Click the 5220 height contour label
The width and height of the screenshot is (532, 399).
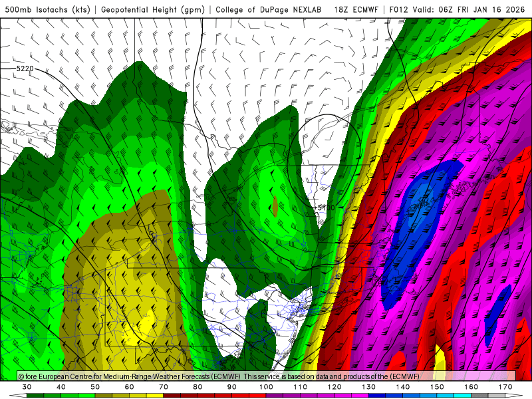[x=25, y=68]
